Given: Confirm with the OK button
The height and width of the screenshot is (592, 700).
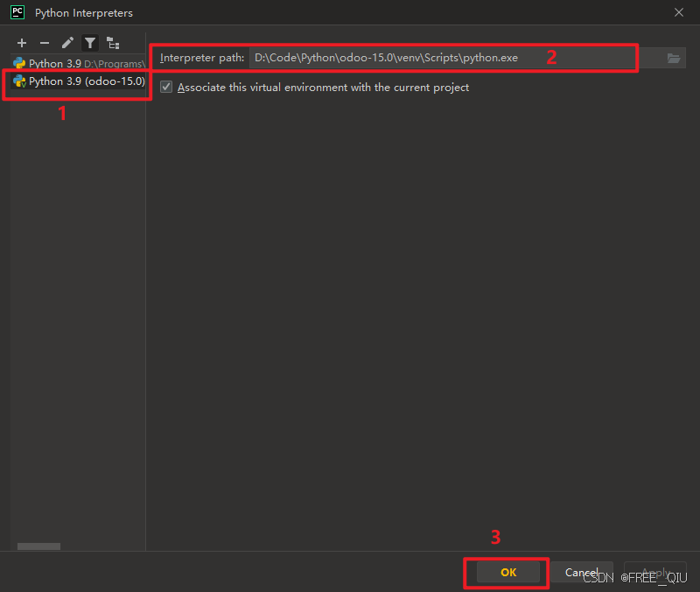Looking at the screenshot, I should 508,572.
